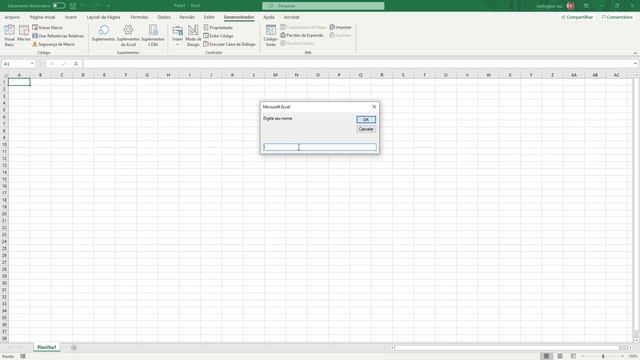640x360 pixels.
Task: Open the Arquivo tab
Action: point(12,17)
